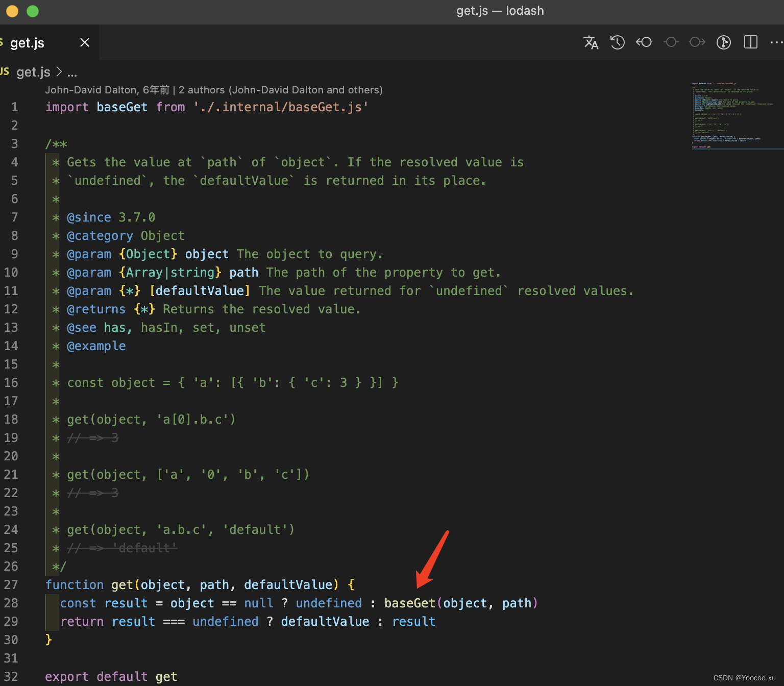Image resolution: width=784 pixels, height=686 pixels.
Task: Click the baseGet call on line 28
Action: tap(410, 603)
